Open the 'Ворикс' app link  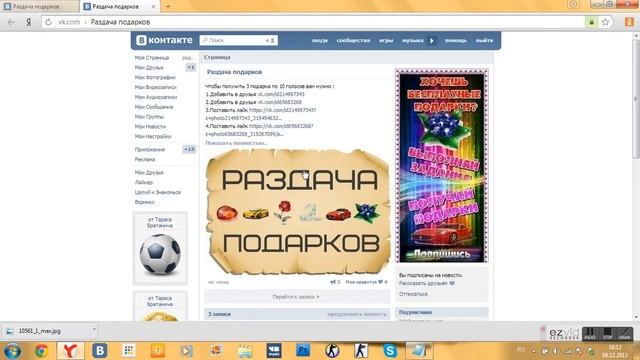[x=144, y=202]
